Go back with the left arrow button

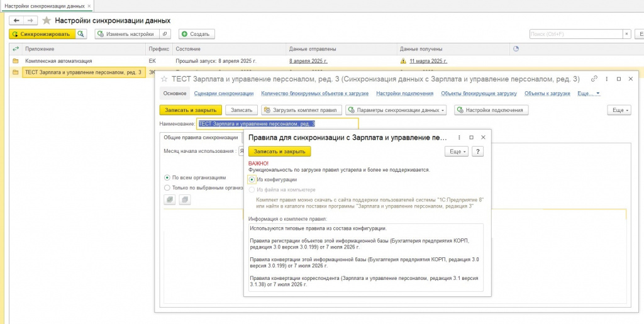pyautogui.click(x=16, y=20)
